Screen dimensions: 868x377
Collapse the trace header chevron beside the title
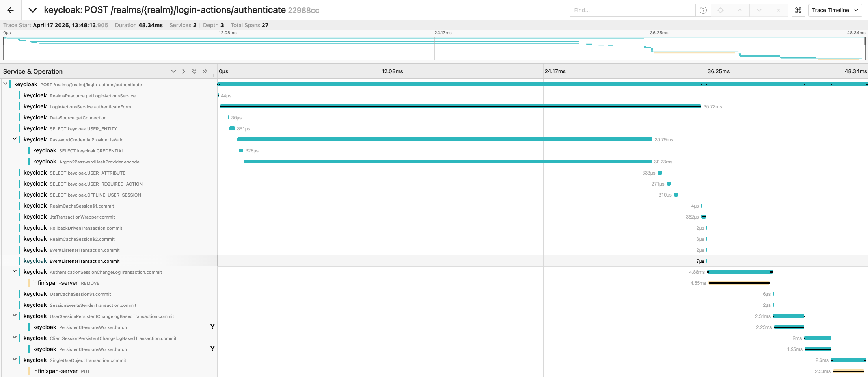33,10
